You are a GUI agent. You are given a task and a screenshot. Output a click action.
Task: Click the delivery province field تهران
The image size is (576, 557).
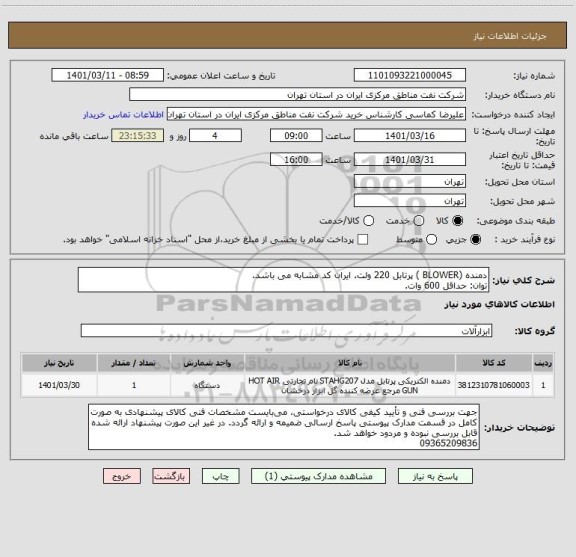pyautogui.click(x=410, y=182)
